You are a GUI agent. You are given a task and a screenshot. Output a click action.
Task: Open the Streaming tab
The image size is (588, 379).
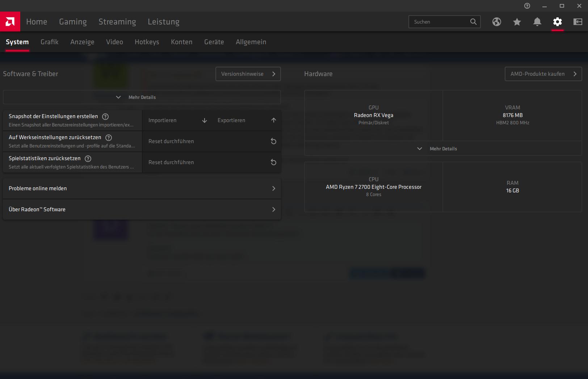117,22
